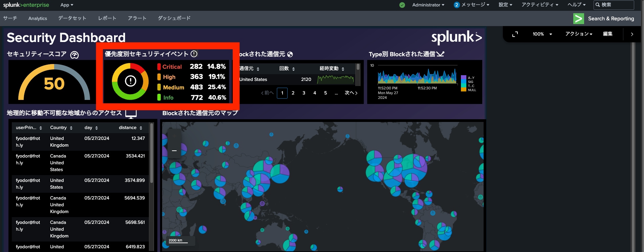Click the 検索 search input field
The image size is (644, 252).
614,5
